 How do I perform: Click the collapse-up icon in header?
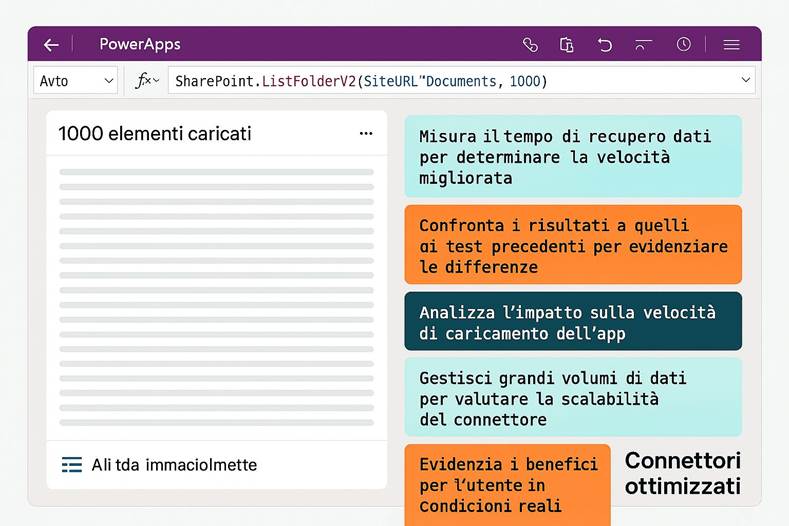tap(643, 45)
